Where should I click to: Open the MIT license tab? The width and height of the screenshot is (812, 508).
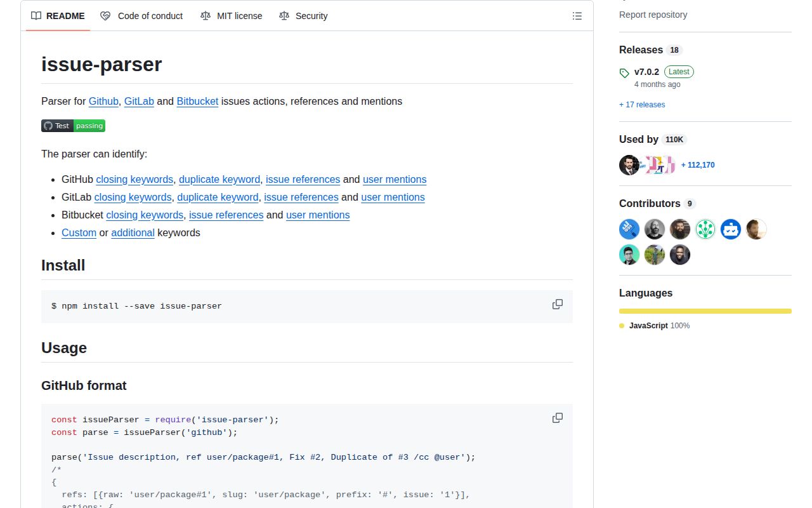231,16
